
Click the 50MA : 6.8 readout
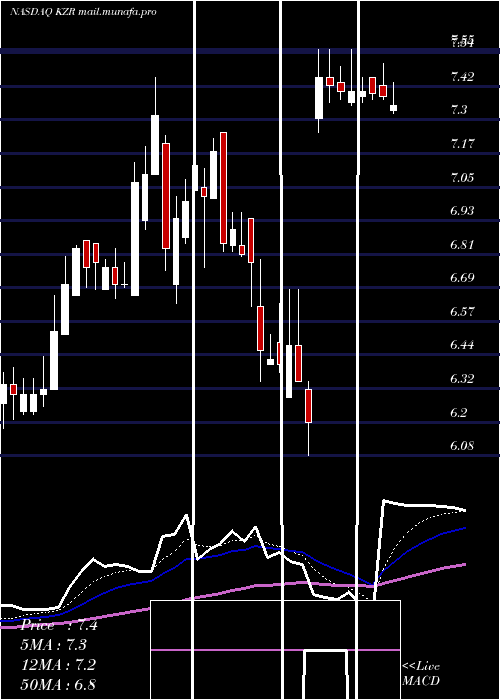pos(58,684)
